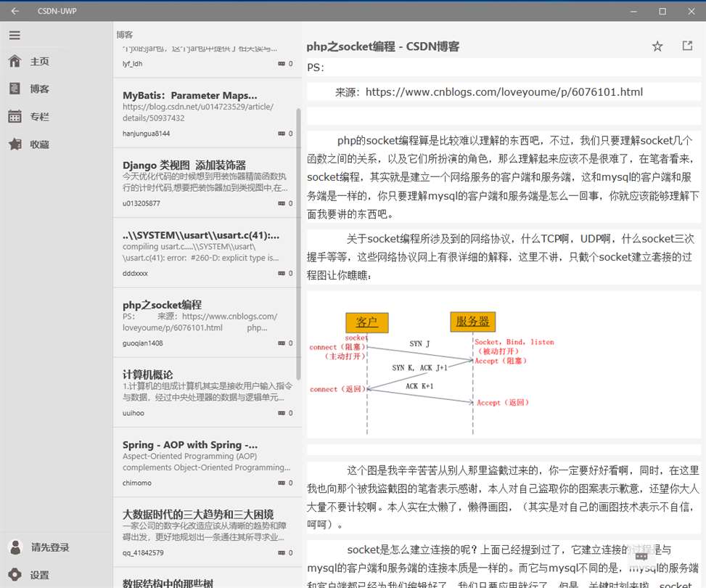Click author name hanjungua8144

click(146, 134)
